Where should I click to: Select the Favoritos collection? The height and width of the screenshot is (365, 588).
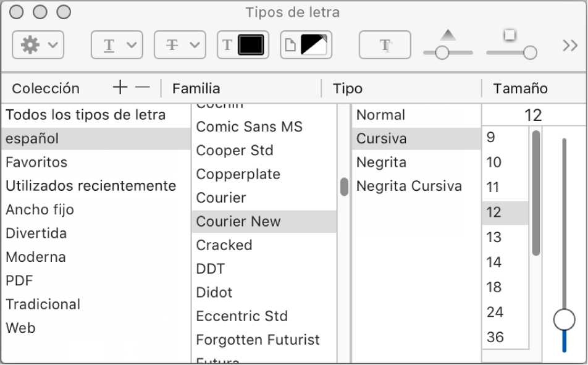(36, 162)
